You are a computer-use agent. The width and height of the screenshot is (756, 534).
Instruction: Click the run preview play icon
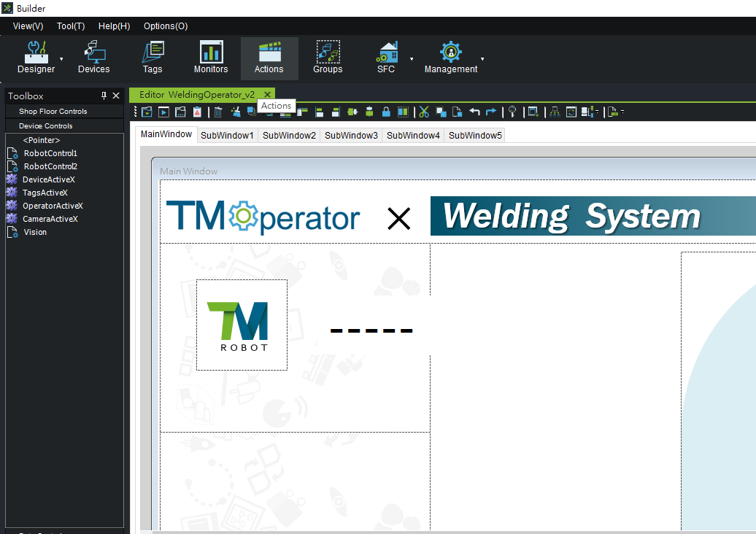(x=164, y=112)
